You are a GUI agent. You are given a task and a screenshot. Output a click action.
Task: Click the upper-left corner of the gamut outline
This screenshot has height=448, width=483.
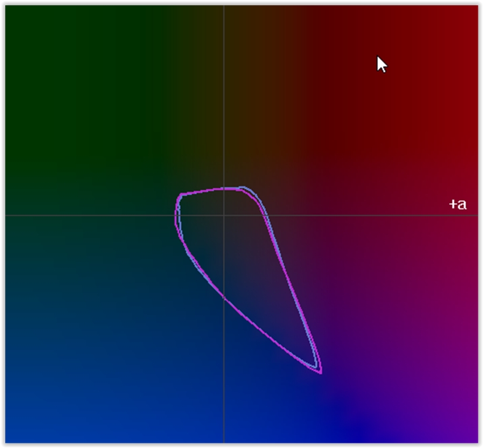click(181, 195)
